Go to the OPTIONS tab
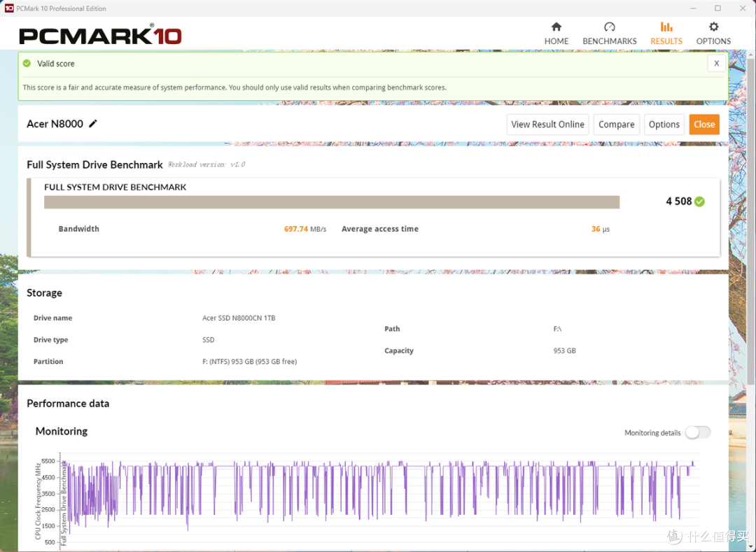This screenshot has height=552, width=756. [x=713, y=34]
